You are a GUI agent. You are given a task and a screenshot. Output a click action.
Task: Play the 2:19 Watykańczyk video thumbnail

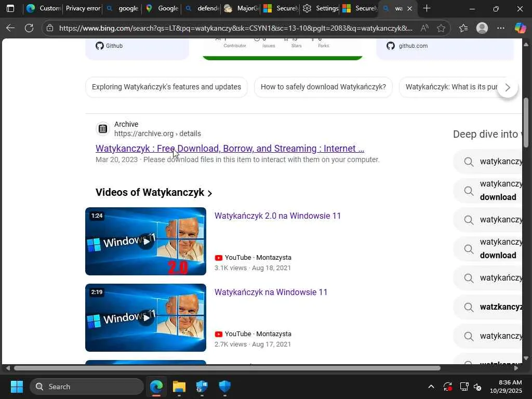(x=145, y=317)
